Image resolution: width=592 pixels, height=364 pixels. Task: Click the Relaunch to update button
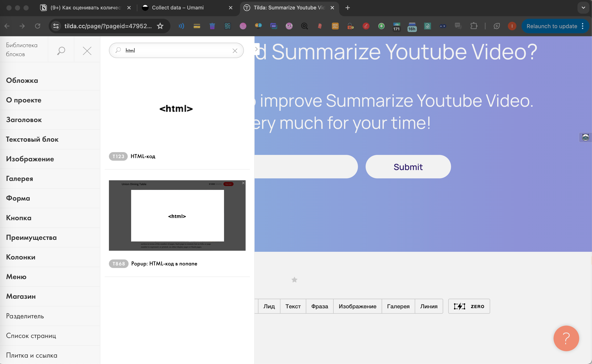[552, 26]
